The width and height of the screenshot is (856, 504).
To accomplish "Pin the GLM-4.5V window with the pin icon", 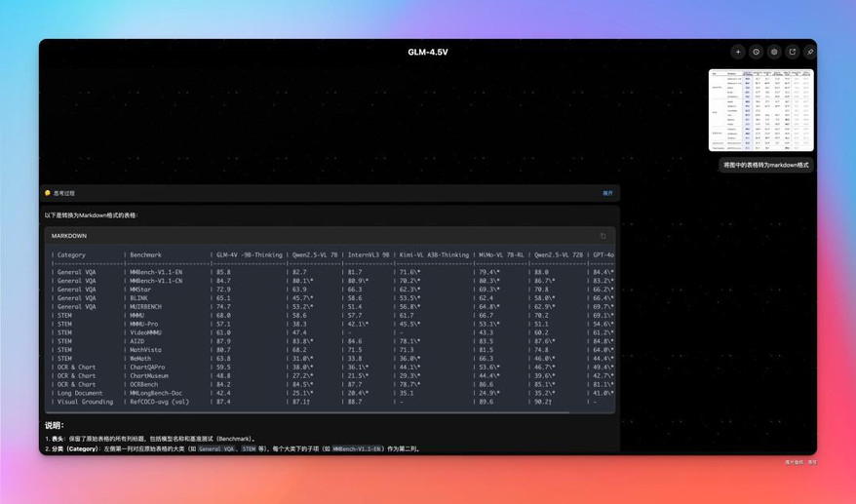I will click(x=810, y=52).
